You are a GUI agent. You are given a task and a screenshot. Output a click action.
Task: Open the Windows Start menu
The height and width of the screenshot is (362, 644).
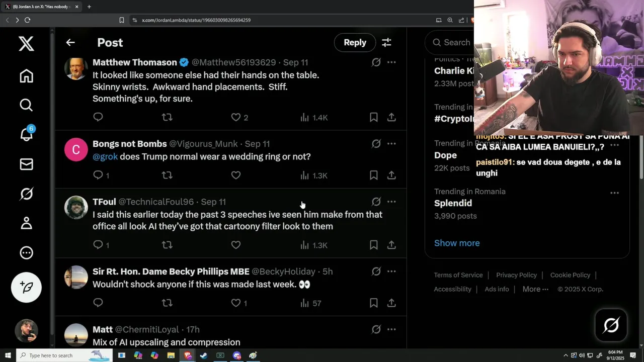8,355
